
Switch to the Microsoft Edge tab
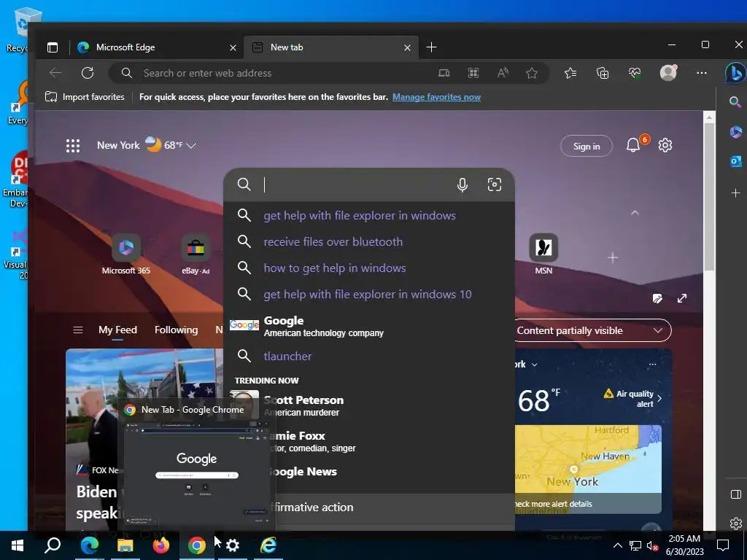(156, 47)
